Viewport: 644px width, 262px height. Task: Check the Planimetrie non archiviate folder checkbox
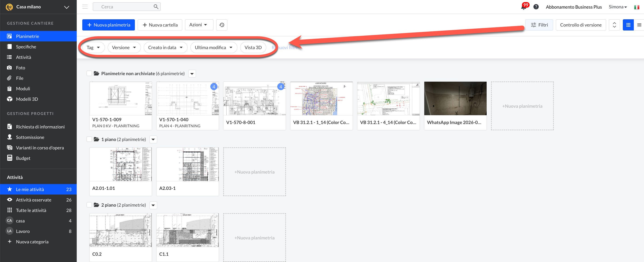pyautogui.click(x=89, y=73)
